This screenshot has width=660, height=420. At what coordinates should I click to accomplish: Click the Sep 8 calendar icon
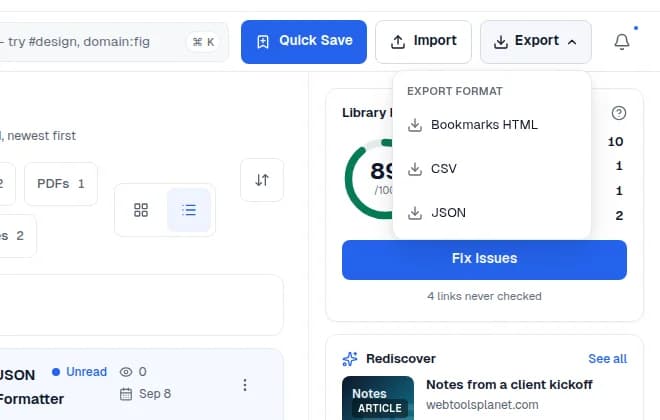click(x=126, y=394)
